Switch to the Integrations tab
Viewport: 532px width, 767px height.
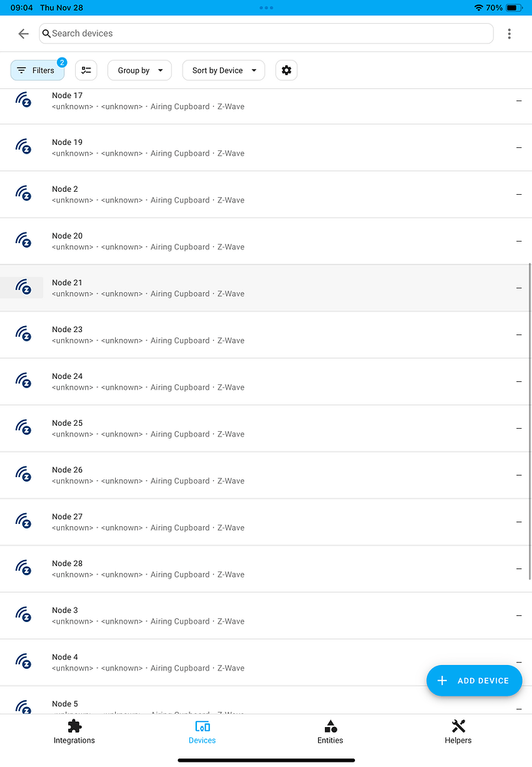click(x=74, y=732)
